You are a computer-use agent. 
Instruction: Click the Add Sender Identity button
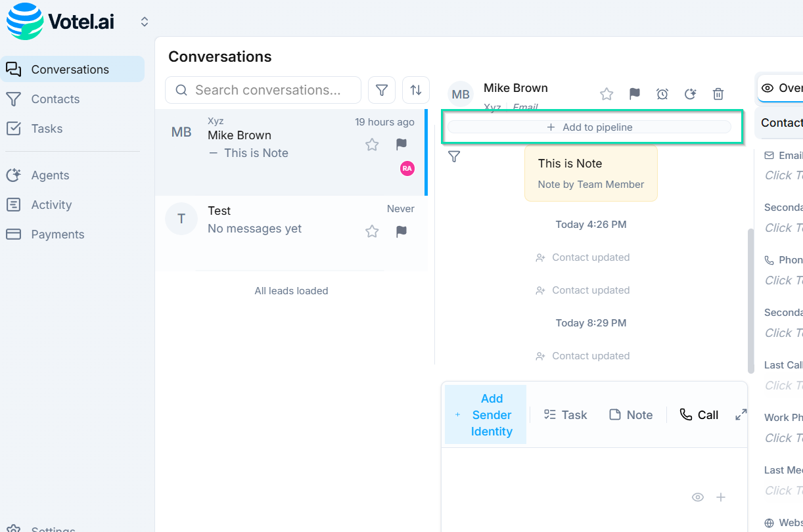click(486, 414)
